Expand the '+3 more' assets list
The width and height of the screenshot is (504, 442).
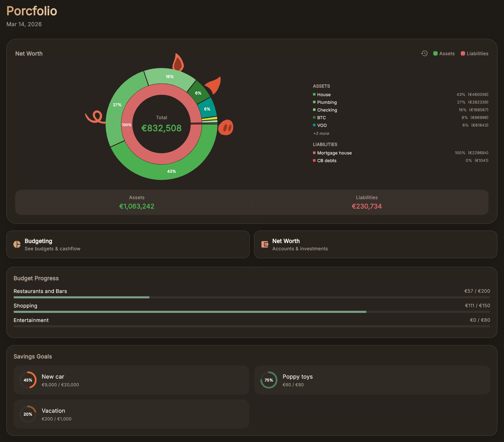pos(321,133)
